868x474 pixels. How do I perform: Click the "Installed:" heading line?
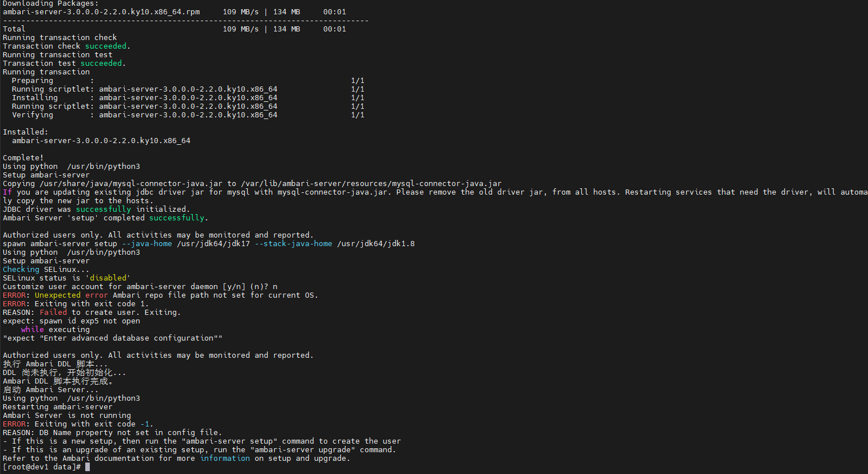coord(26,132)
